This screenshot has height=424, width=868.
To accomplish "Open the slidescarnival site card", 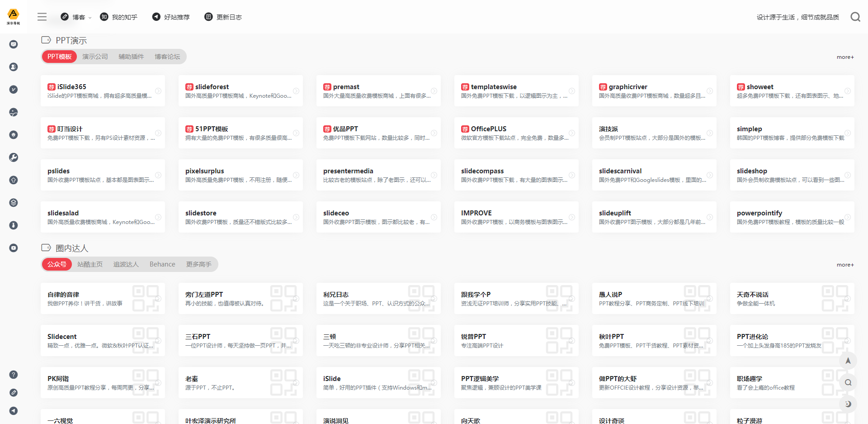I will (x=654, y=175).
